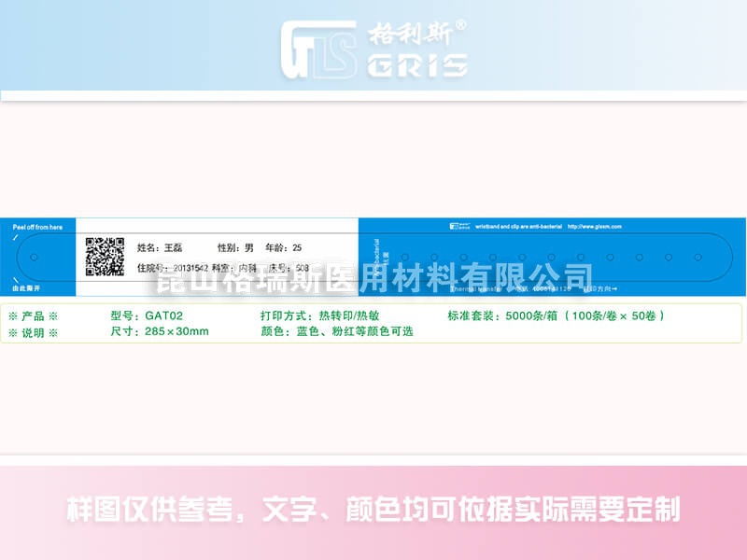The width and height of the screenshot is (747, 560).
Task: Click the leftmost hole on the wristband strap
Action: tap(34, 258)
